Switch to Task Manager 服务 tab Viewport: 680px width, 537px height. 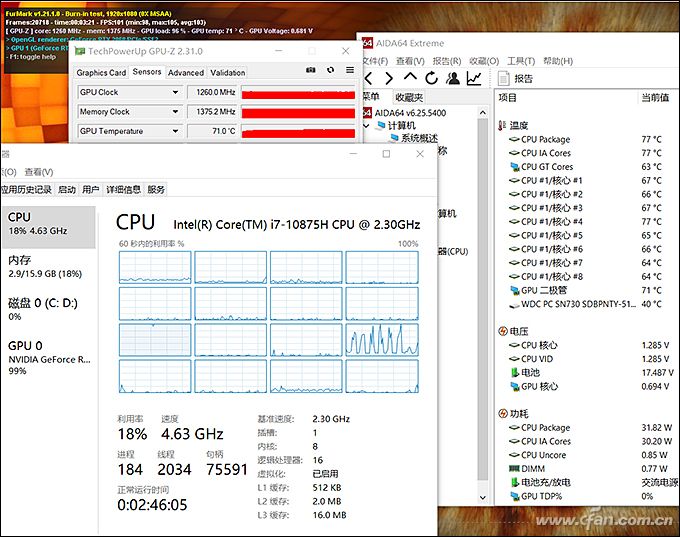(156, 190)
